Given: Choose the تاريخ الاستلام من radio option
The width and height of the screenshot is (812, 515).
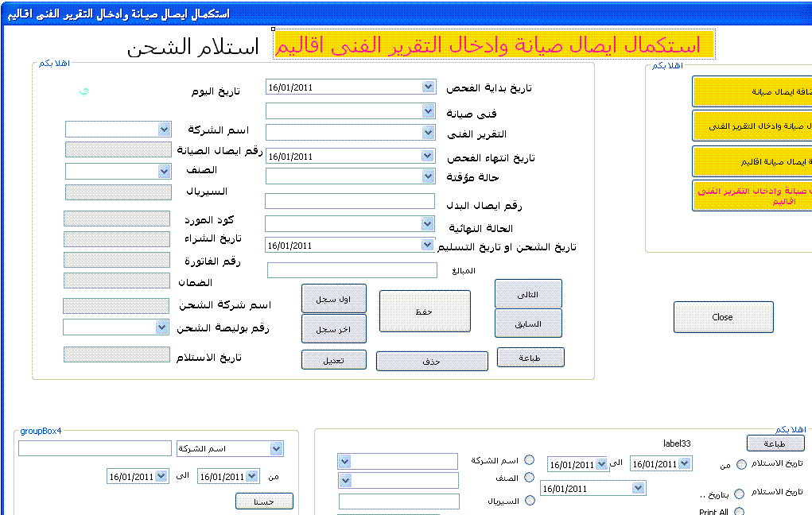Looking at the screenshot, I should [741, 464].
